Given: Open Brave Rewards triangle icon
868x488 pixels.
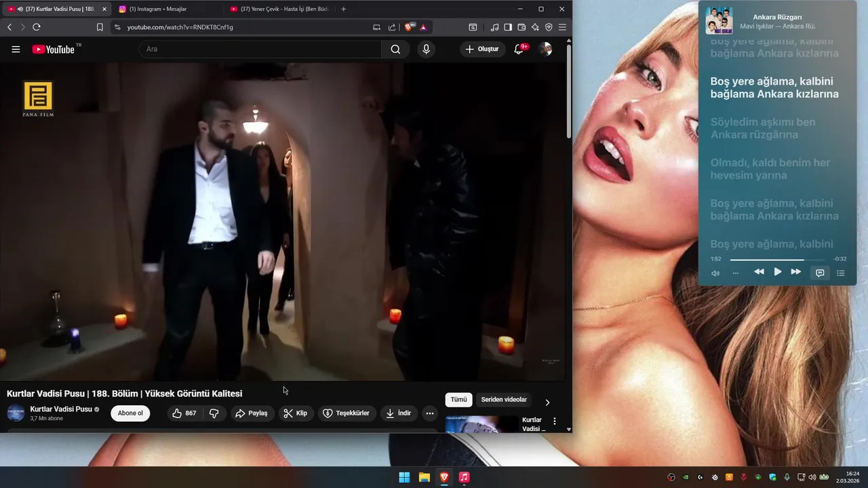Looking at the screenshot, I should click(423, 27).
